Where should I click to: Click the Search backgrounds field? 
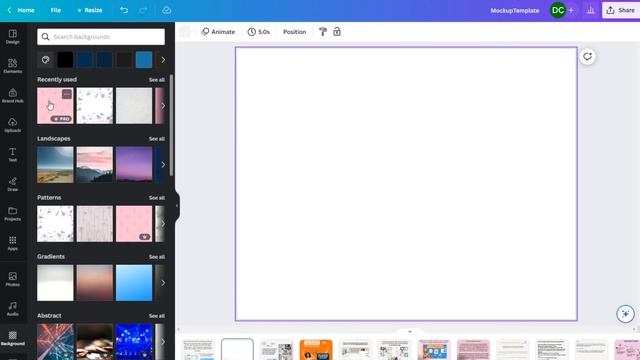tap(101, 37)
